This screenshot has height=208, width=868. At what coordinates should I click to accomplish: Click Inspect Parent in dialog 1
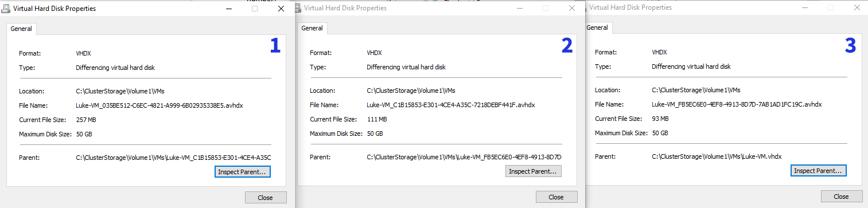coord(243,171)
